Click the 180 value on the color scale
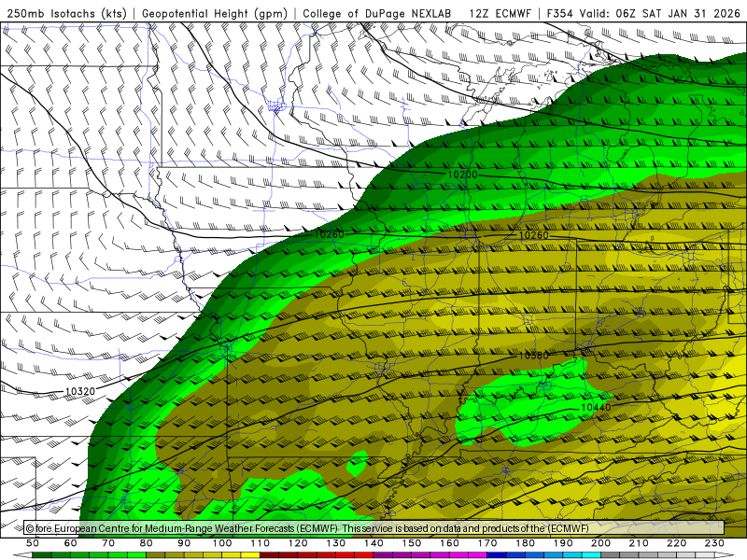The image size is (747, 560). click(x=525, y=543)
